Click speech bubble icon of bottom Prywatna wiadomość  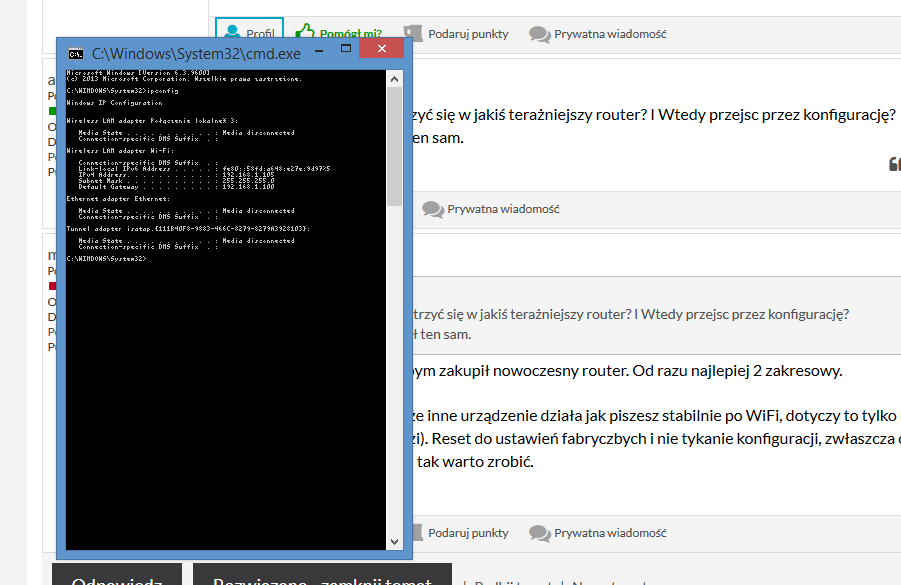(540, 533)
